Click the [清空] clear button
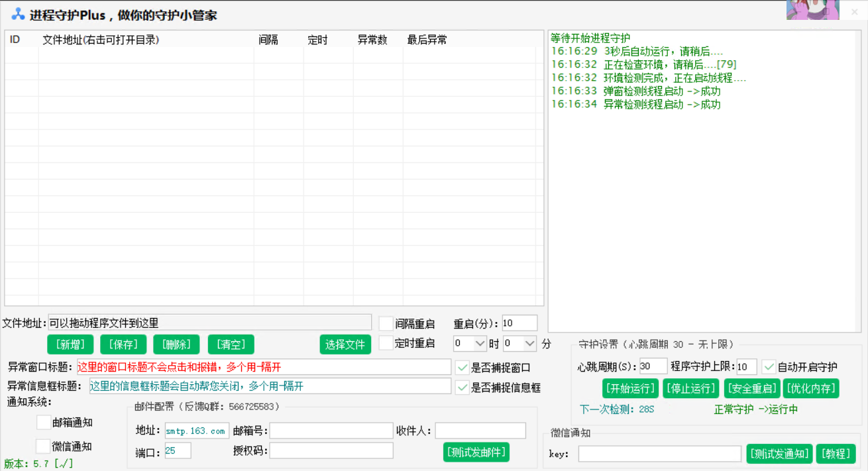 [231, 344]
